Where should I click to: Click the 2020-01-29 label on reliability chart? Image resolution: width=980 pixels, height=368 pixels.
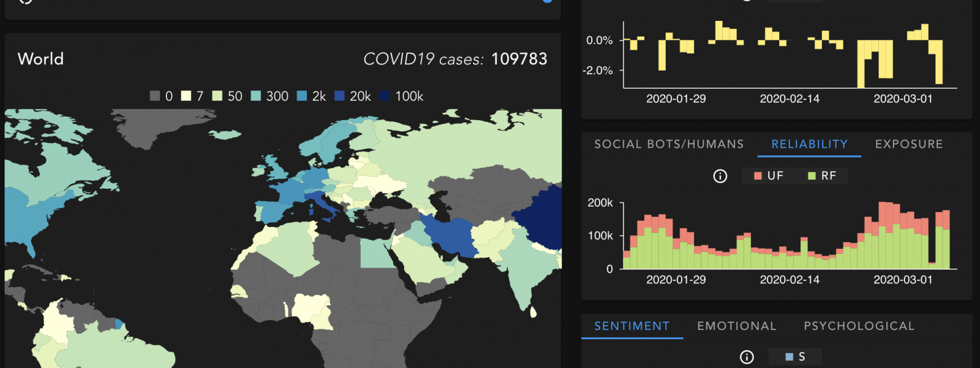pyautogui.click(x=676, y=280)
